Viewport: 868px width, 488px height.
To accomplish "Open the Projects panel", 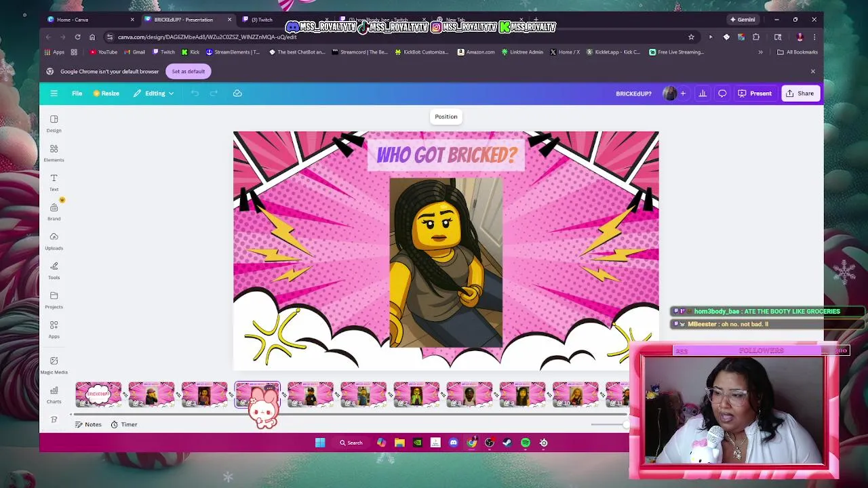I will 54,300.
